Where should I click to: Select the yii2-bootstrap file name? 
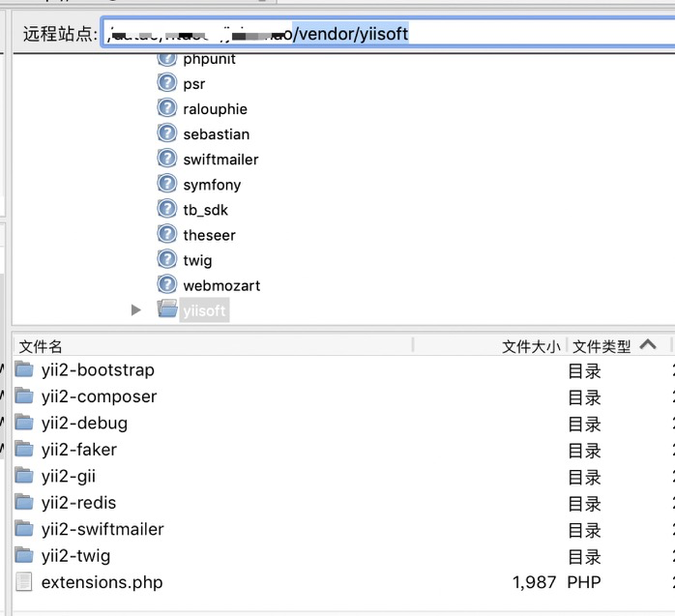(x=98, y=370)
